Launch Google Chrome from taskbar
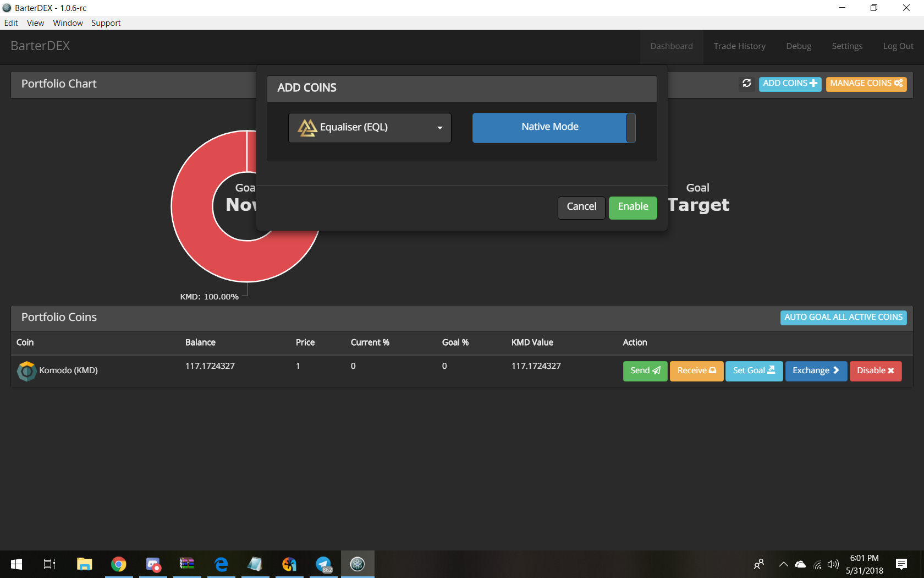This screenshot has width=924, height=578. pyautogui.click(x=118, y=564)
